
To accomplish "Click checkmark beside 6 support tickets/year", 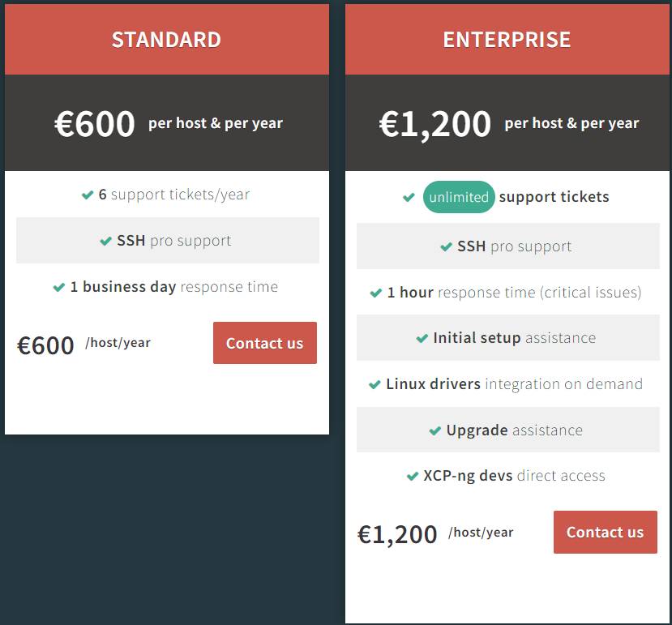I will 88,195.
